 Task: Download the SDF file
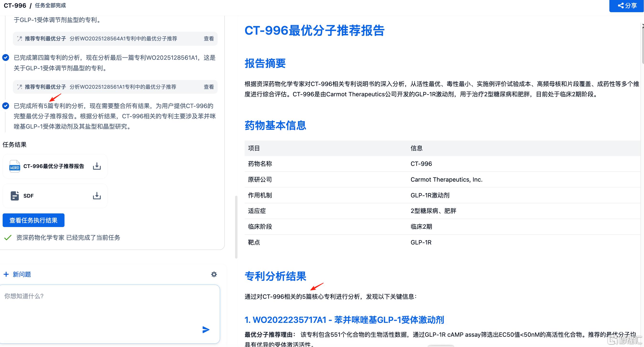pos(97,196)
